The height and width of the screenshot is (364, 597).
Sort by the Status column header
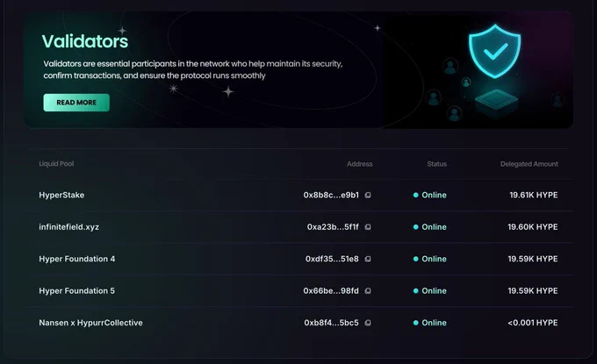tap(436, 164)
